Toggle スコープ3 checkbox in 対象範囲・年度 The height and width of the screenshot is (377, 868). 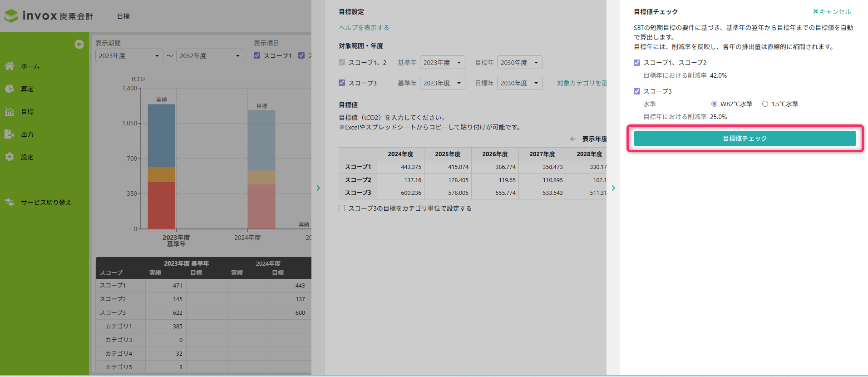342,83
